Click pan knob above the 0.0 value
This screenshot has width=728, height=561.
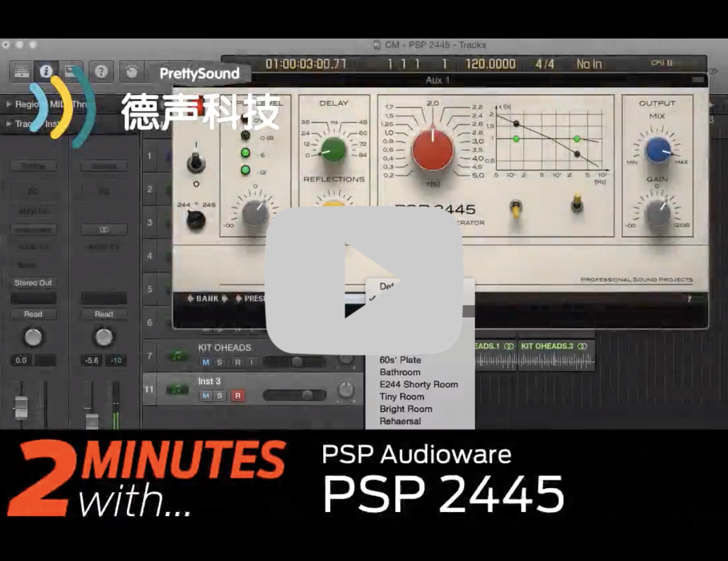point(33,337)
